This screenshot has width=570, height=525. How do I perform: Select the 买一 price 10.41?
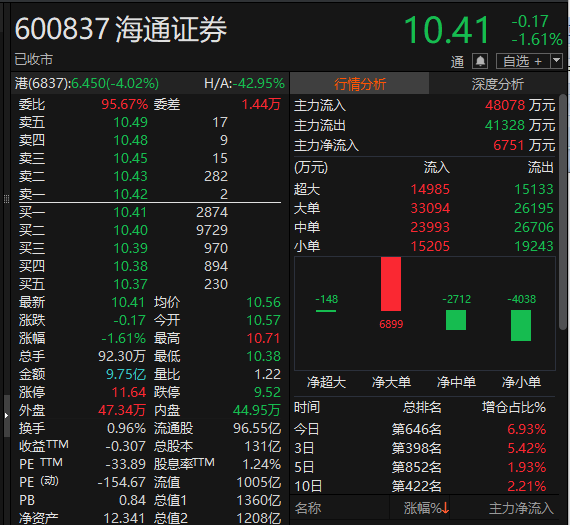130,212
